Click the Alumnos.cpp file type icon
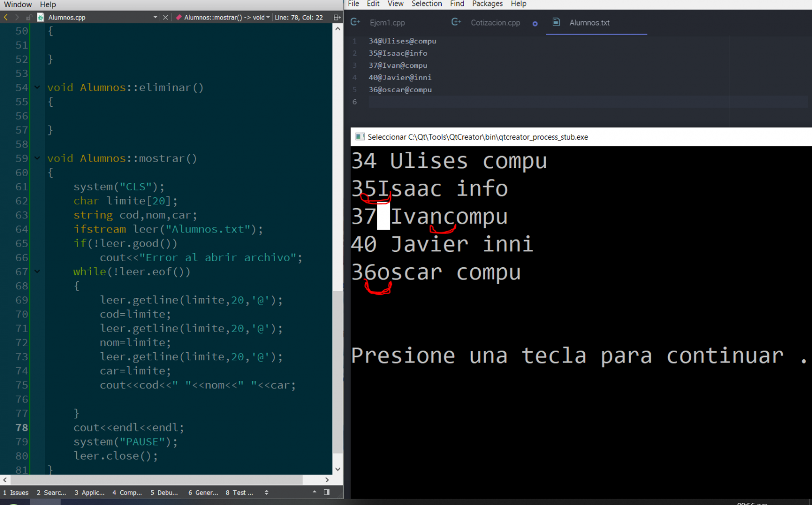Screen dimensions: 812x505 (x=40, y=17)
